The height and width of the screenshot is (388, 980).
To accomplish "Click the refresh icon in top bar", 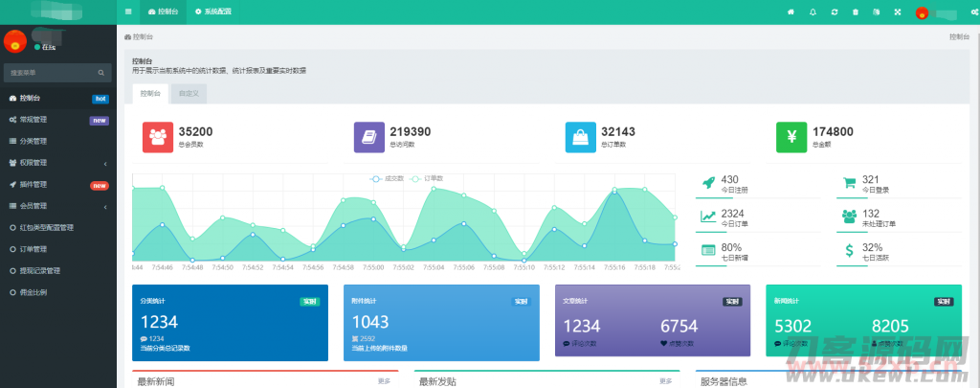I will [x=835, y=11].
